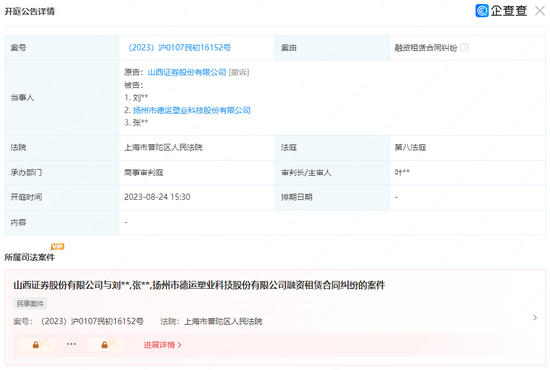Click the VIP badge above 所属司法案件
Screen dimensions: 550x370
pos(58,247)
